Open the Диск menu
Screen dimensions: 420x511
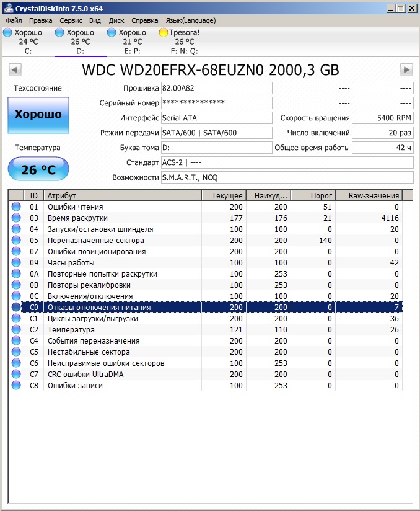116,20
